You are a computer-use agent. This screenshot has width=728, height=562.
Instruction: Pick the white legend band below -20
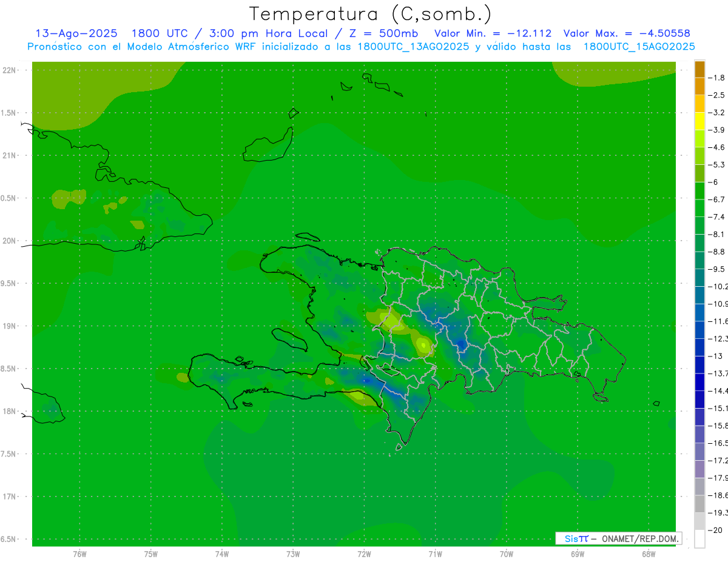[699, 538]
